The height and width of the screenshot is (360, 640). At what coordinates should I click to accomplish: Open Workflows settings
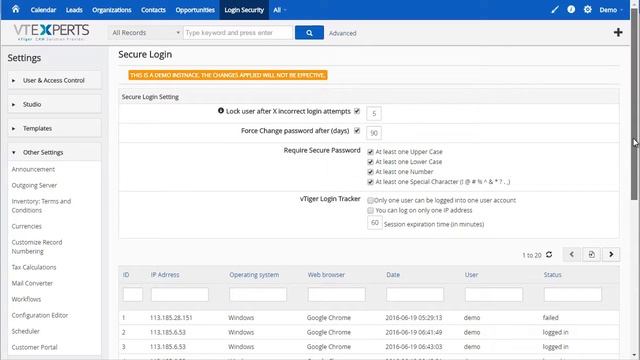[x=26, y=299]
